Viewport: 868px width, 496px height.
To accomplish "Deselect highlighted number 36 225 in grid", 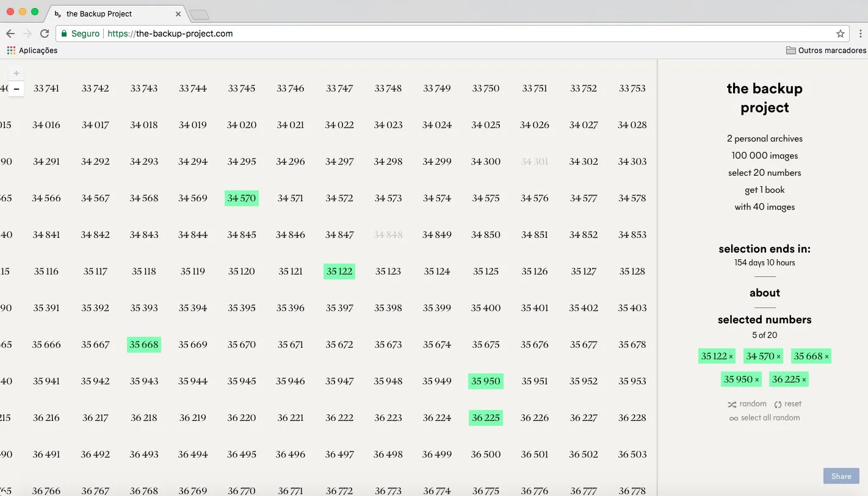I will pos(486,418).
